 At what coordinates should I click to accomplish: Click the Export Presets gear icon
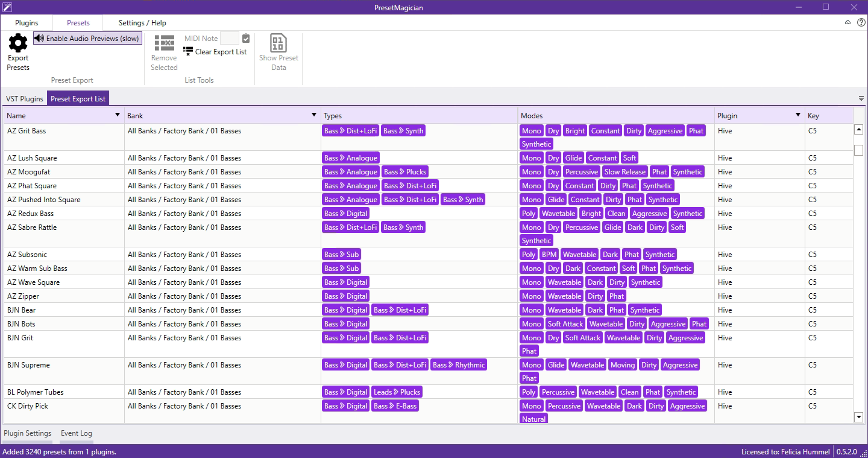(x=18, y=43)
